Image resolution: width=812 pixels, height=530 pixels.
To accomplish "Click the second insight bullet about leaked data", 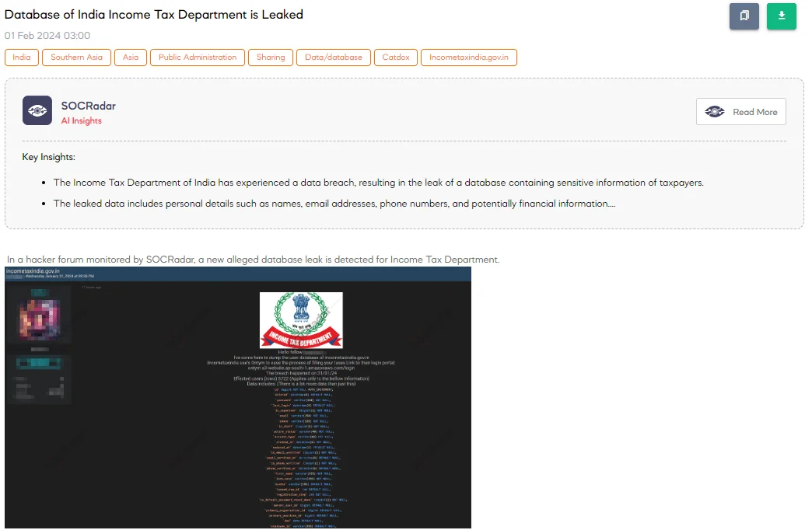I will click(334, 204).
